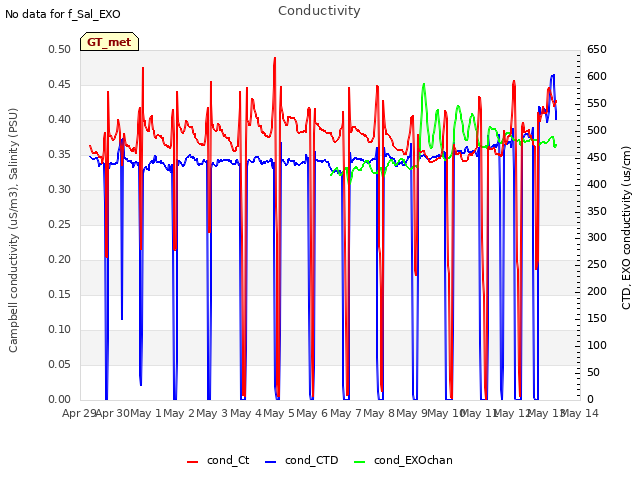
Task: Click the 0.30 left axis tick label
Action: tap(60, 189)
